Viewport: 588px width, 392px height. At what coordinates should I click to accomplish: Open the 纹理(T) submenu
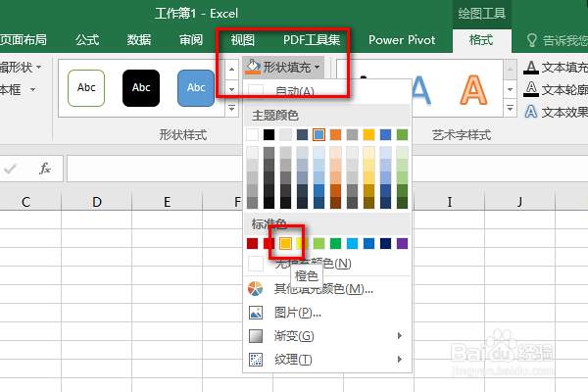click(327, 360)
